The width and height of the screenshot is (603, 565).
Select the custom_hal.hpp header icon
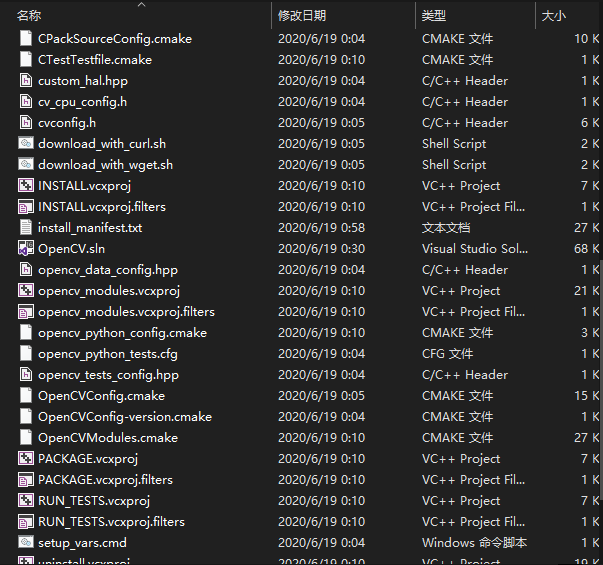(26, 80)
